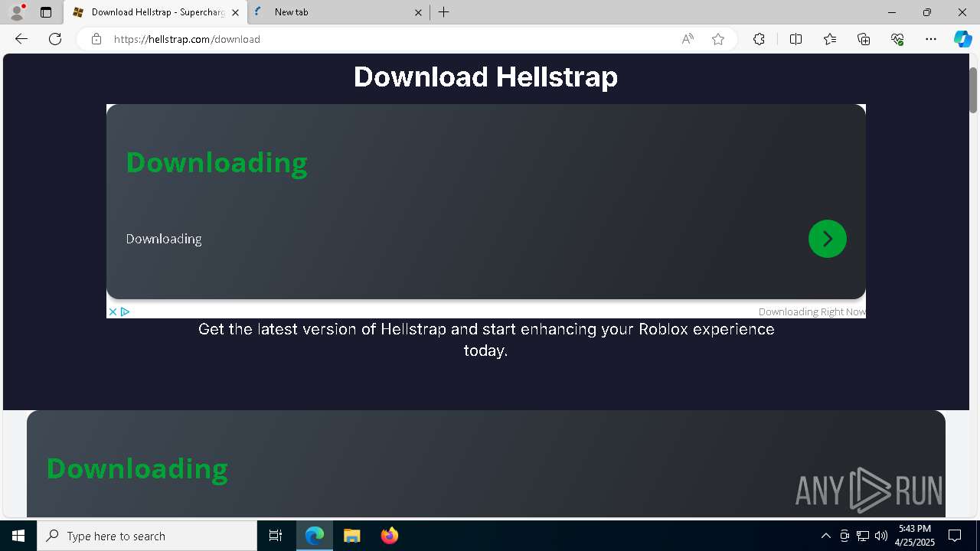Open the Collections panel
The width and height of the screenshot is (980, 551).
(864, 39)
